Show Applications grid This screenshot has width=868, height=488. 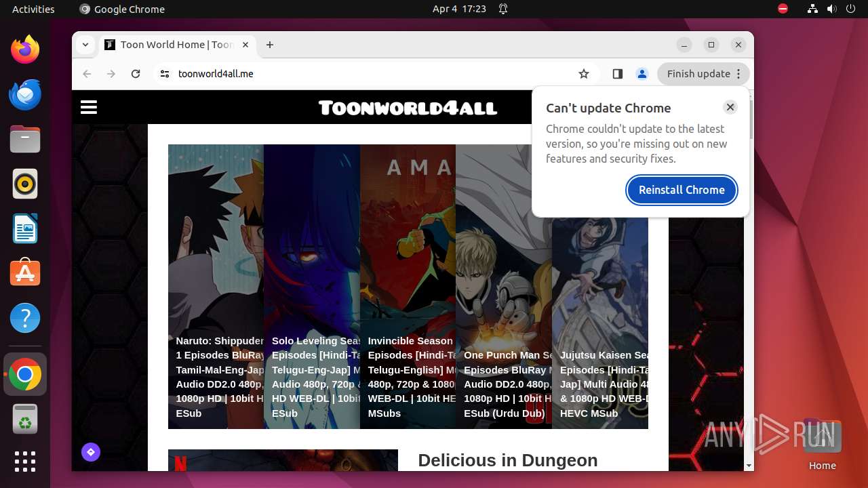(x=25, y=462)
